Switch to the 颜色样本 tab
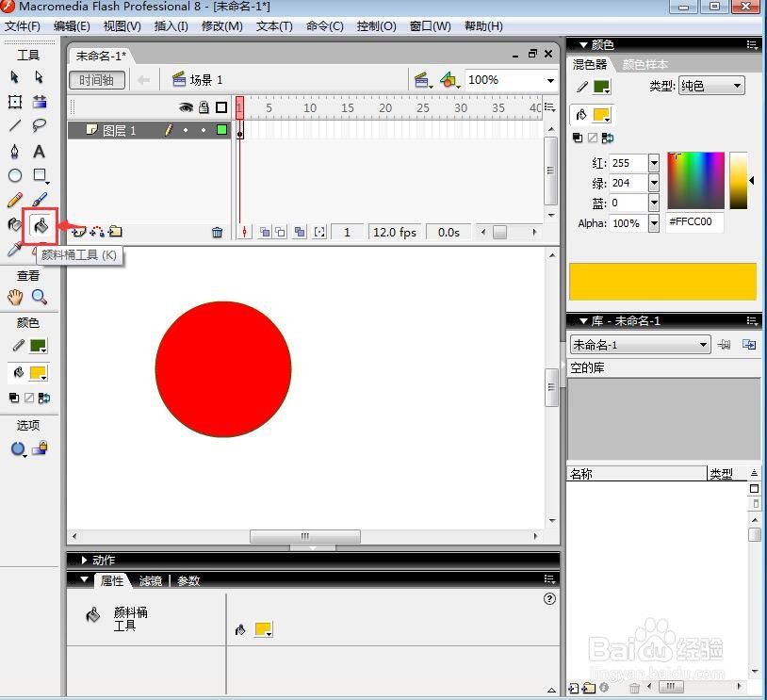This screenshot has height=700, width=767. click(x=645, y=65)
